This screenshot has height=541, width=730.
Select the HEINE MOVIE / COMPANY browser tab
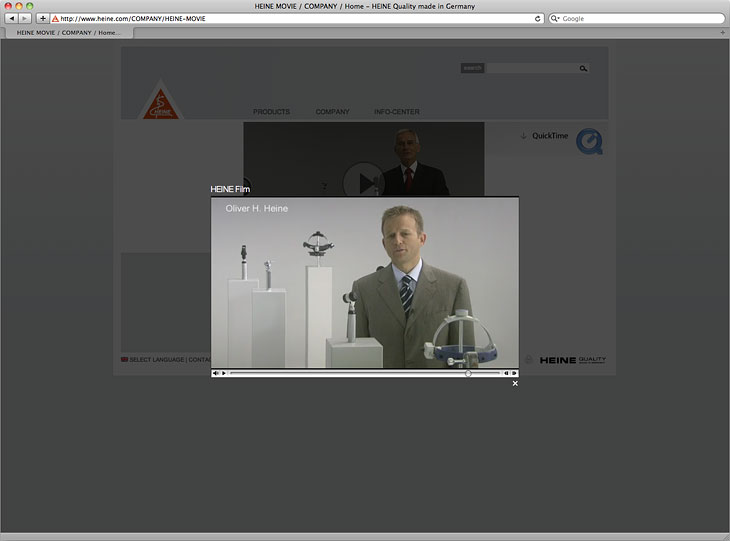(x=68, y=33)
